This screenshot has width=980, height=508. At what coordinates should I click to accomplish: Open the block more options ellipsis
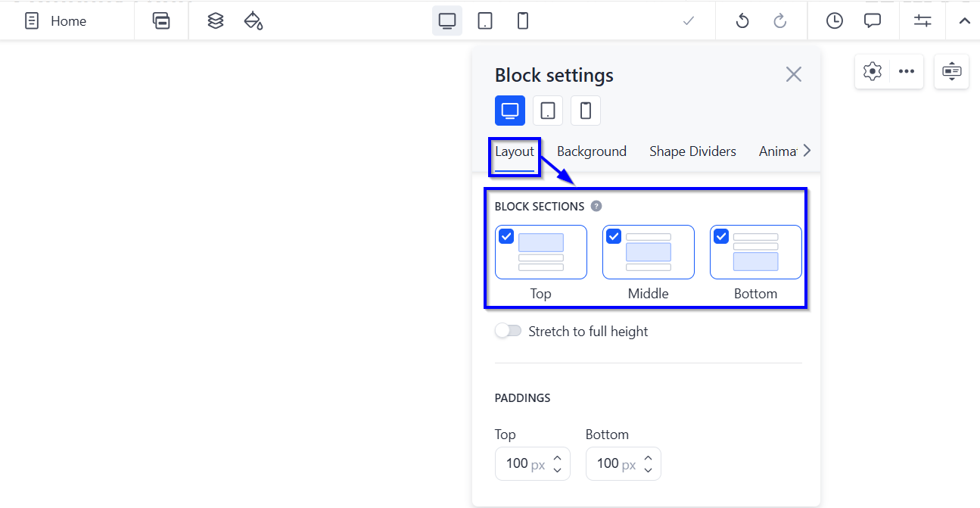click(907, 71)
